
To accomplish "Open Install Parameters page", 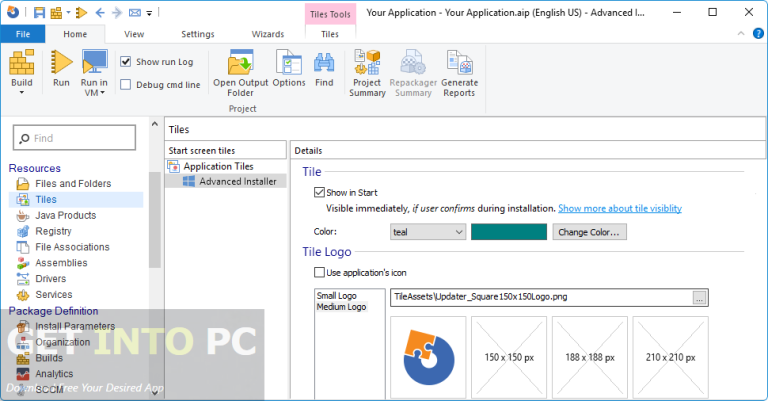I will pyautogui.click(x=75, y=326).
